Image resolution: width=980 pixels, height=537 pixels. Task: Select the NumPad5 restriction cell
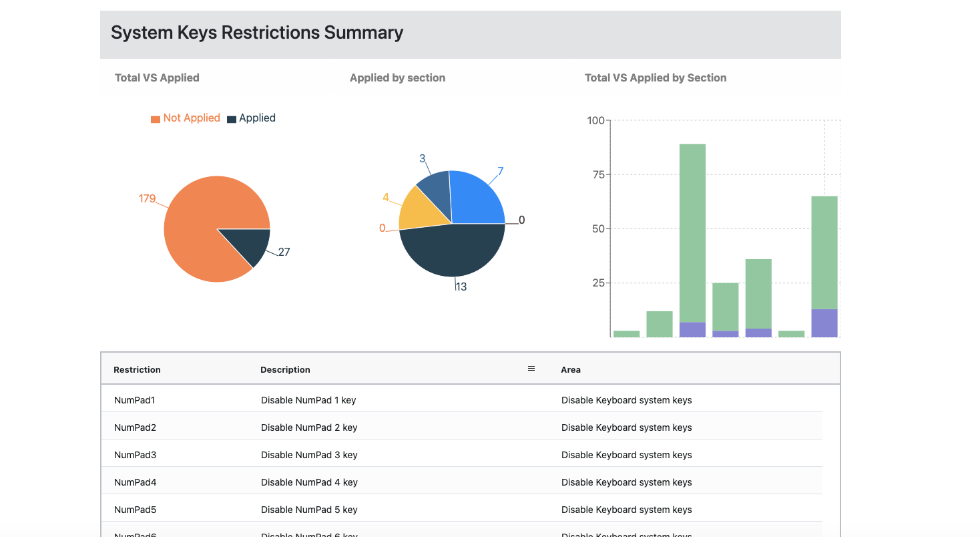click(x=135, y=510)
